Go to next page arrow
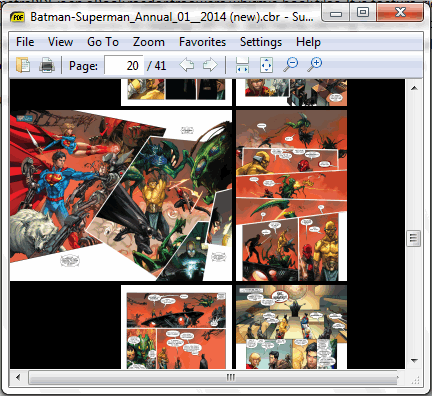The height and width of the screenshot is (396, 432). (x=210, y=65)
